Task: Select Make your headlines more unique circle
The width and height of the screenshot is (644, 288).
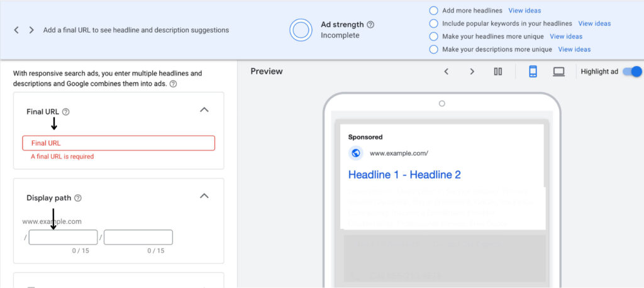Action: pyautogui.click(x=433, y=36)
